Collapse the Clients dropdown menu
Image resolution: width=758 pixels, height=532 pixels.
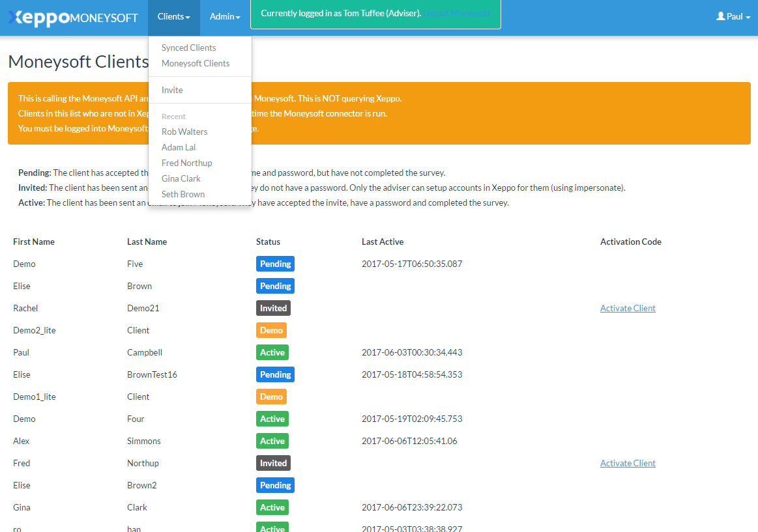point(173,17)
